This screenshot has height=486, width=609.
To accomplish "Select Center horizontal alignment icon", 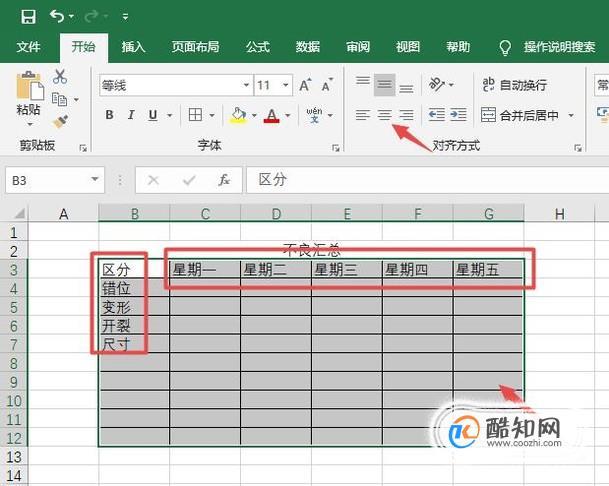I will [x=385, y=115].
